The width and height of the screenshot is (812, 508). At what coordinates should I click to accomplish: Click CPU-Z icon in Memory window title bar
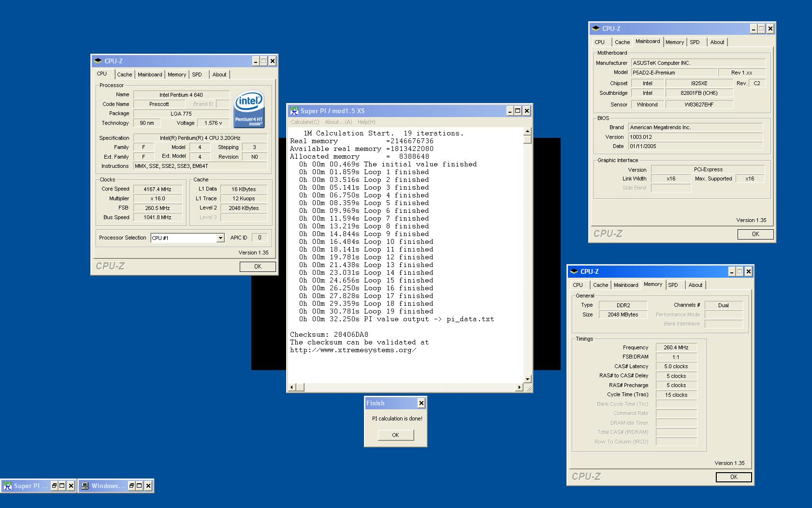coord(574,271)
